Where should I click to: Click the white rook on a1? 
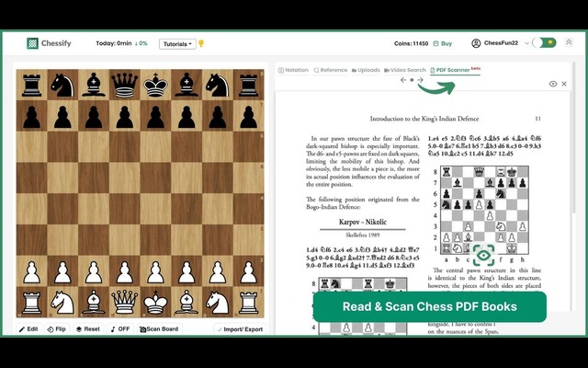[x=31, y=303]
